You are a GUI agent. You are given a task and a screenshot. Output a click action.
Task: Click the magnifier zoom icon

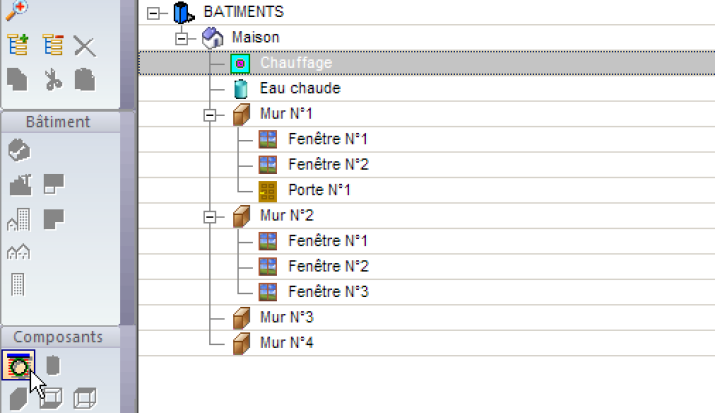pos(17,10)
